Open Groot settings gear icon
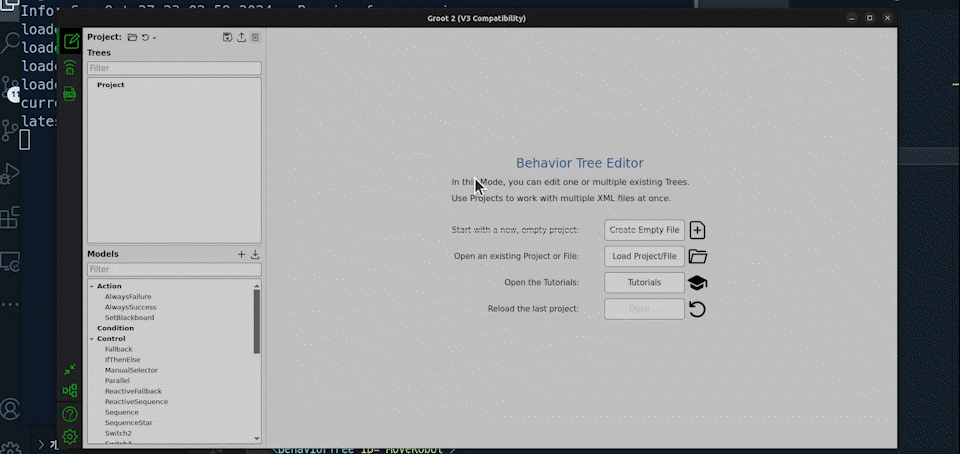This screenshot has width=960, height=454. (x=70, y=436)
